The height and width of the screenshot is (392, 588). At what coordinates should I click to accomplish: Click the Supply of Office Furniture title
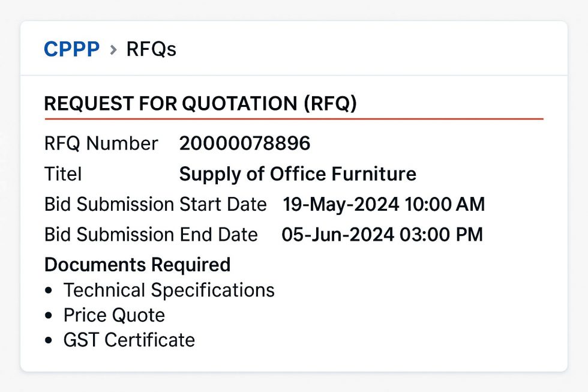(x=298, y=174)
